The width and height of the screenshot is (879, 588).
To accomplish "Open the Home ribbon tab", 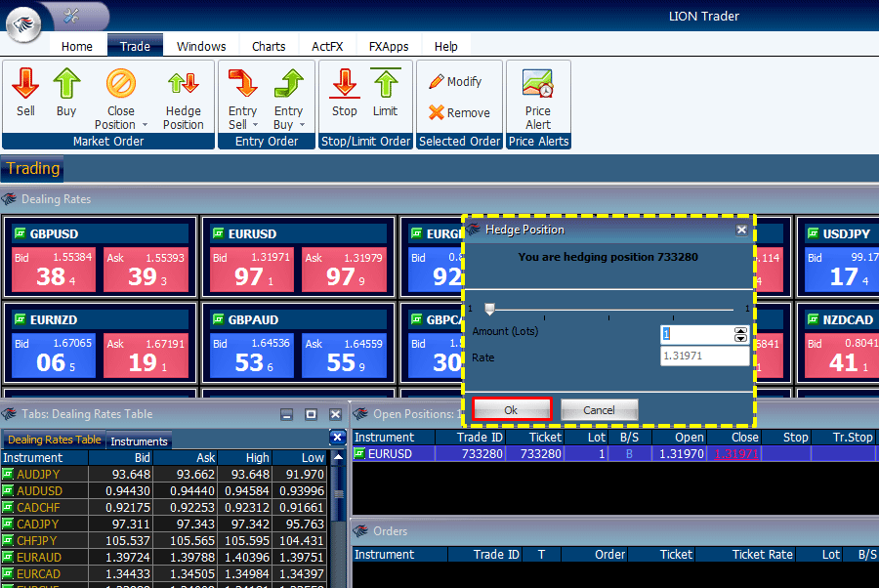I will pos(77,46).
